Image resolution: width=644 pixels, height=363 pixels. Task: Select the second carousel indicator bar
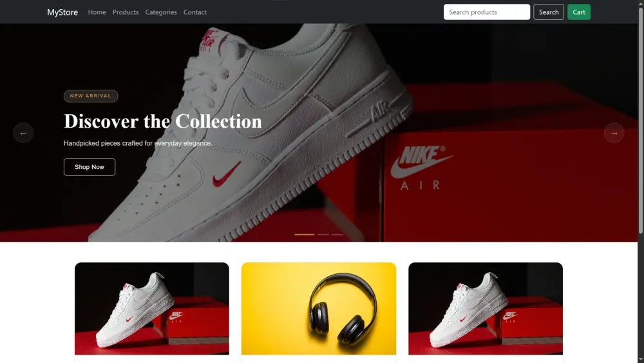tap(323, 234)
